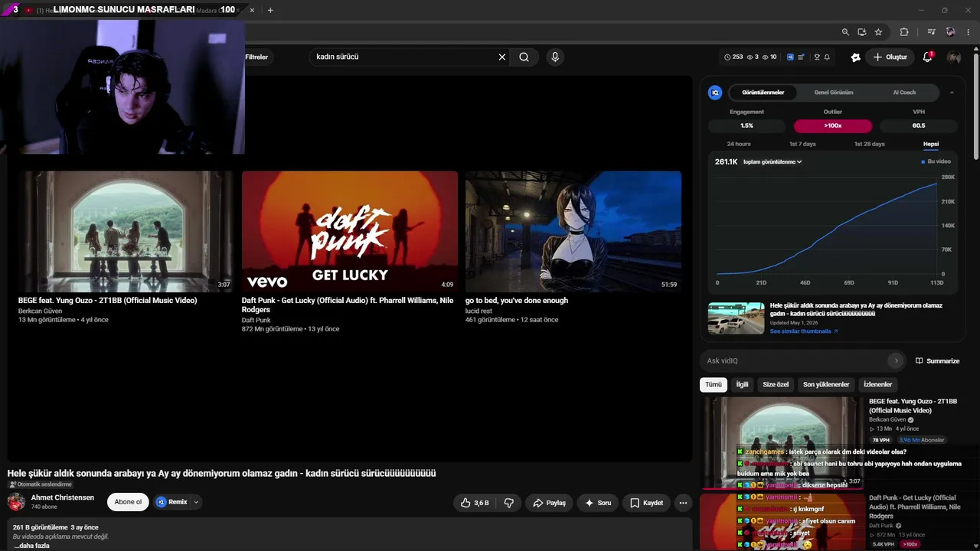980x551 pixels.
Task: Open the Daft Punk Get Lucky end-screen thumbnail
Action: tap(350, 231)
